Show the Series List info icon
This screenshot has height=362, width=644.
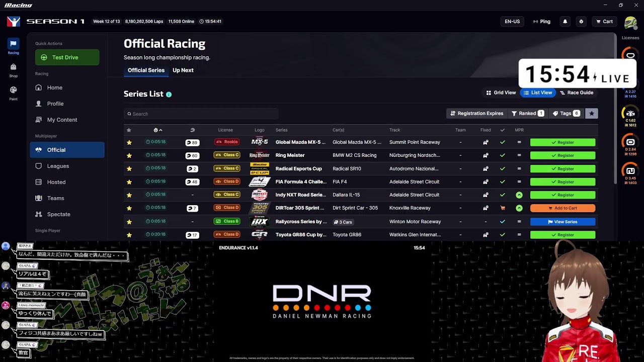[x=169, y=94]
